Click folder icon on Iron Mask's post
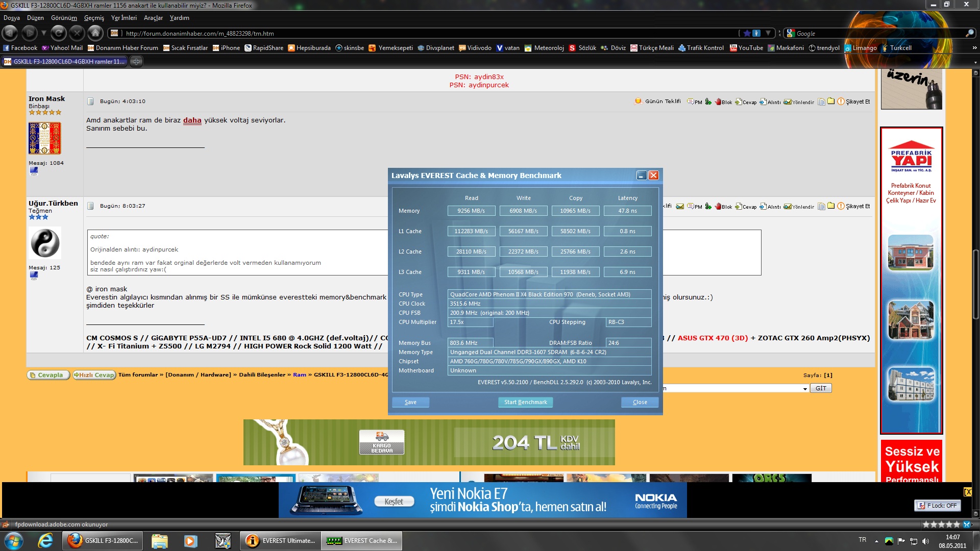The width and height of the screenshot is (980, 551). (831, 101)
